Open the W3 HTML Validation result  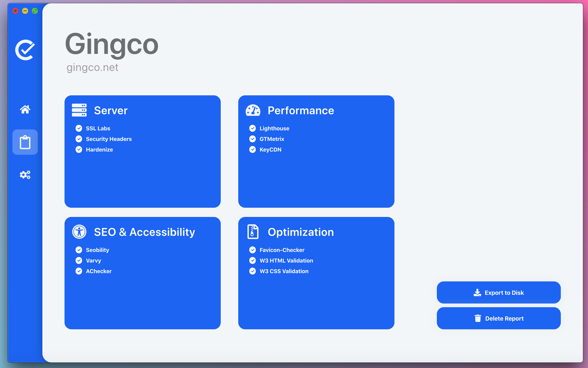(x=286, y=260)
